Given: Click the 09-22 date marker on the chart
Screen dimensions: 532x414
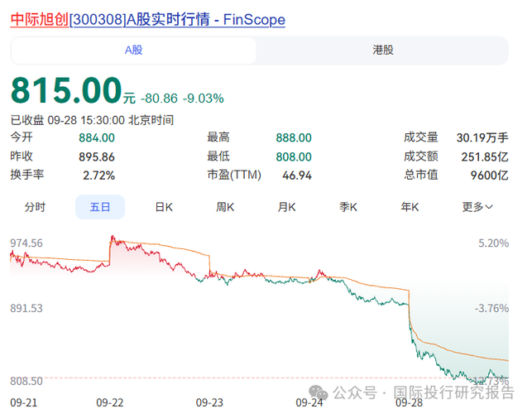Looking at the screenshot, I should tap(109, 402).
